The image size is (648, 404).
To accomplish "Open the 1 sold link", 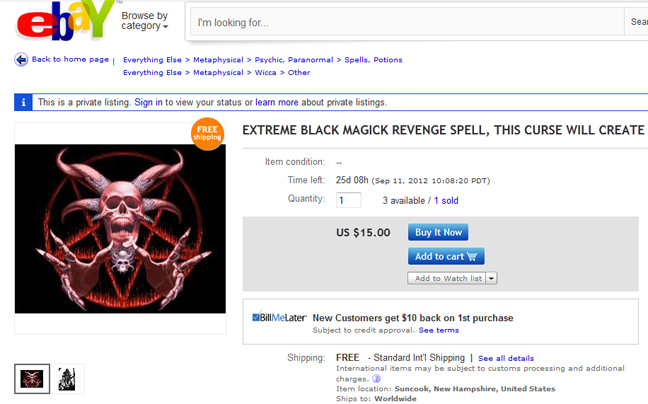I will click(x=446, y=201).
